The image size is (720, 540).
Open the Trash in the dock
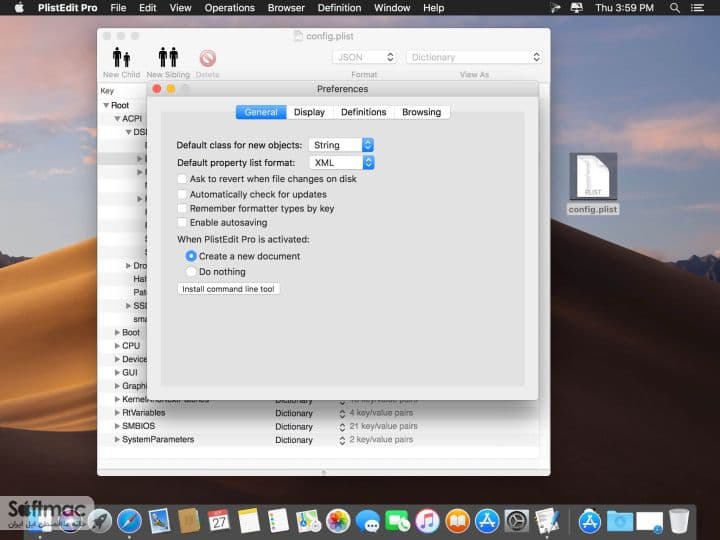click(679, 521)
